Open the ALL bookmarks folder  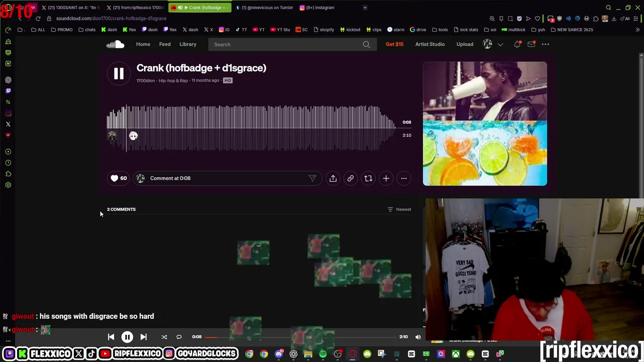[38, 30]
